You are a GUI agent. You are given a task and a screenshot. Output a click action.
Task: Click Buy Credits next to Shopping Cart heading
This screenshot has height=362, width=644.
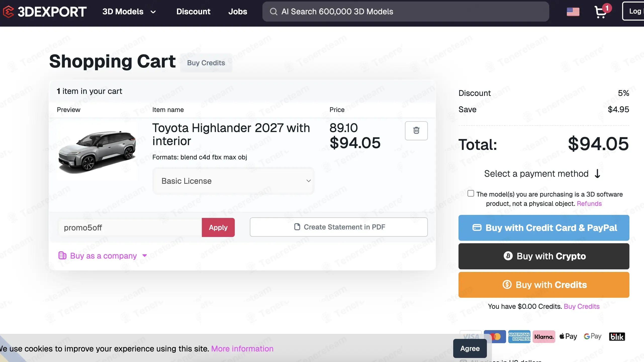pyautogui.click(x=206, y=63)
